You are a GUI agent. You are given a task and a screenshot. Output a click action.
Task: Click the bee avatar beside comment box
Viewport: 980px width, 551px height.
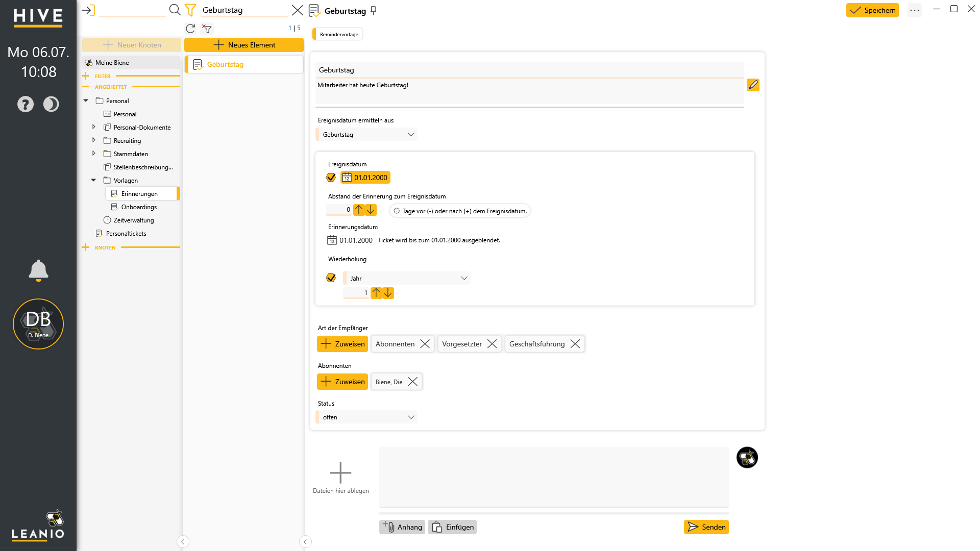(x=747, y=458)
